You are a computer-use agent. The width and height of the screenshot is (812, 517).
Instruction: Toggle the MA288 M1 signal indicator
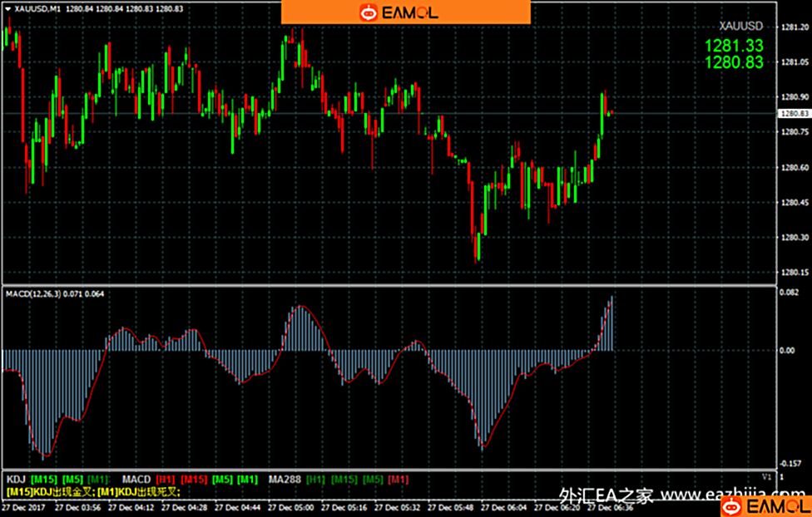(399, 480)
